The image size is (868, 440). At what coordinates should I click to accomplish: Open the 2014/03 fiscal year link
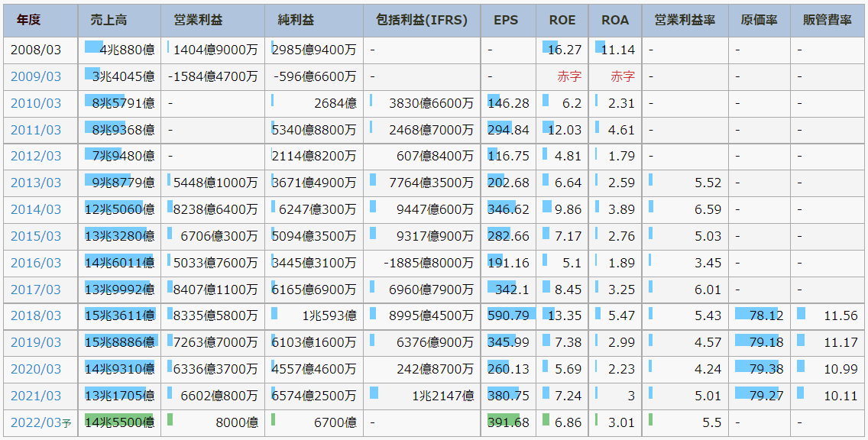(x=36, y=210)
